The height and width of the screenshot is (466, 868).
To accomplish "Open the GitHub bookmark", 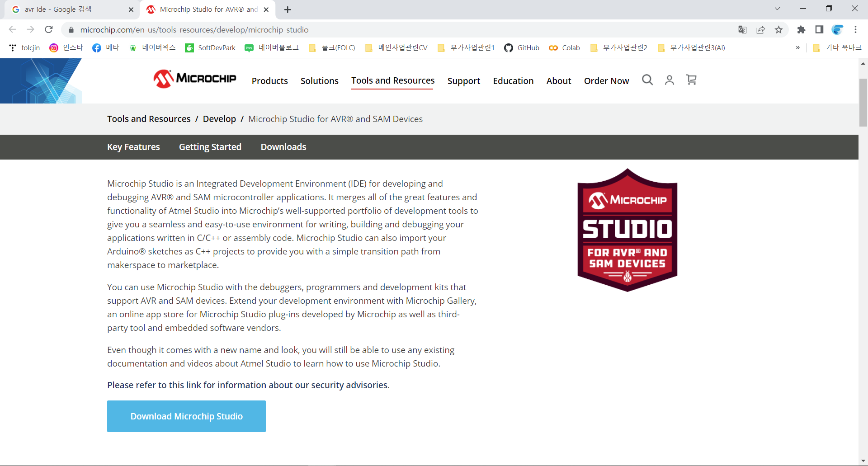I will pyautogui.click(x=522, y=47).
